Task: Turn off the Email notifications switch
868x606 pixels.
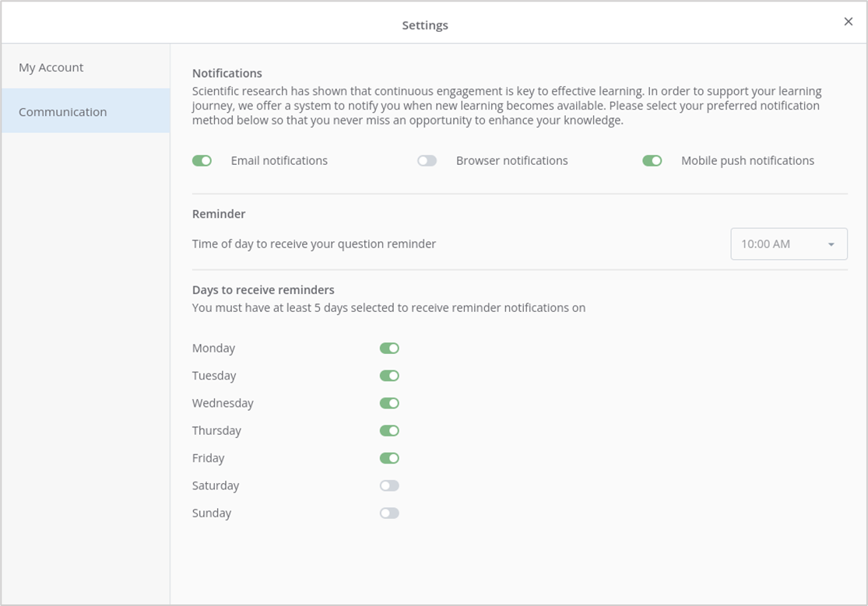Action: (202, 161)
